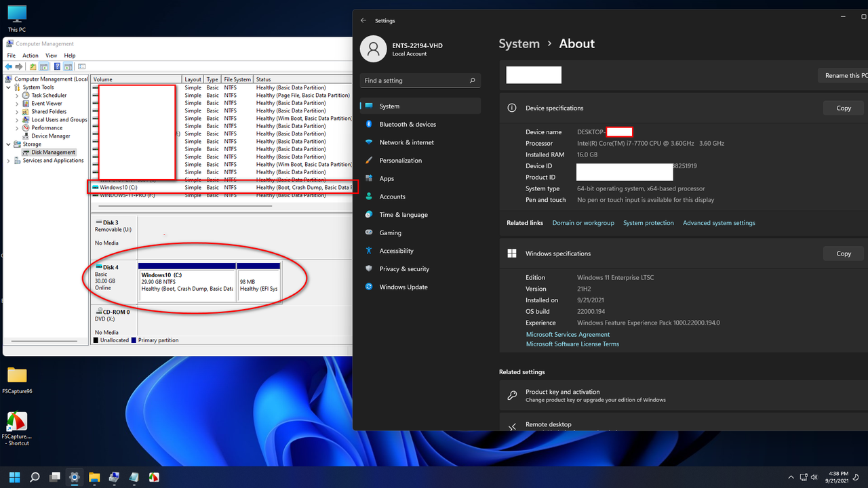Expand Shared Folders tree node arrow
868x488 pixels.
pyautogui.click(x=17, y=112)
